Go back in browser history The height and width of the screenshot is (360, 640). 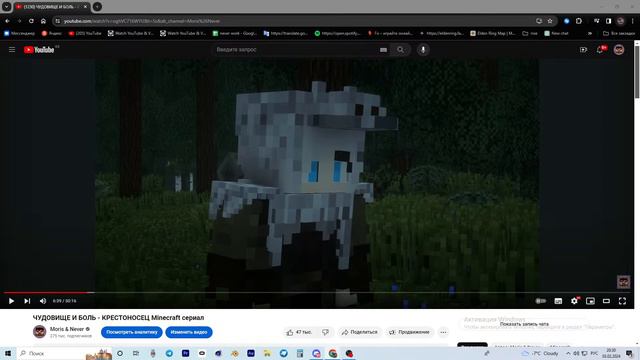click(7, 21)
